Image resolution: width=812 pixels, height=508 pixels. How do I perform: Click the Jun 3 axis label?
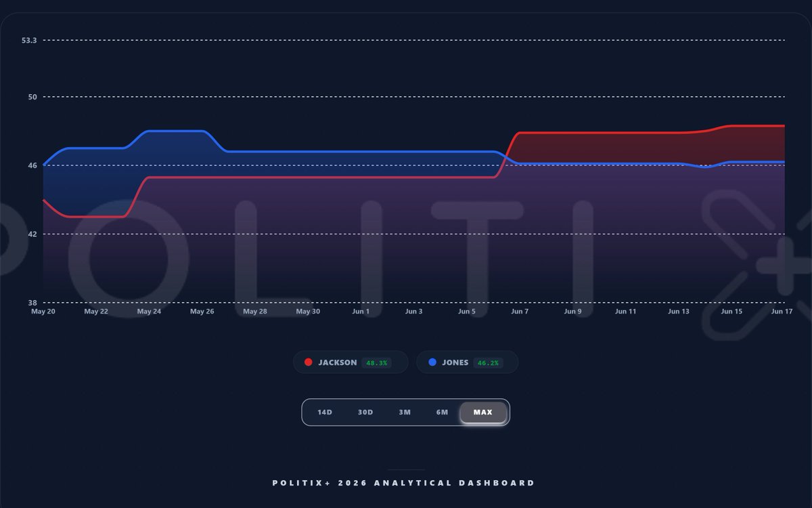tap(413, 312)
